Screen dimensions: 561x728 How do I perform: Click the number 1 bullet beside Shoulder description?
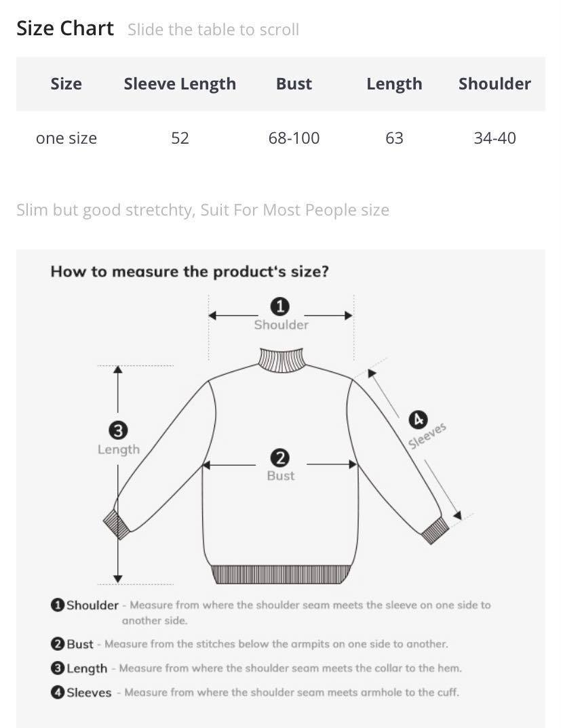coord(57,605)
